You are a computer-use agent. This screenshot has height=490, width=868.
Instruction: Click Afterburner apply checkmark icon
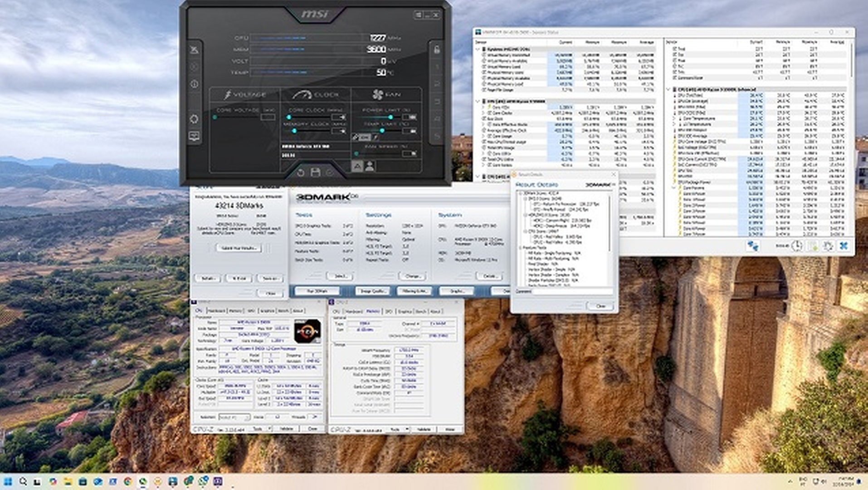pyautogui.click(x=330, y=172)
